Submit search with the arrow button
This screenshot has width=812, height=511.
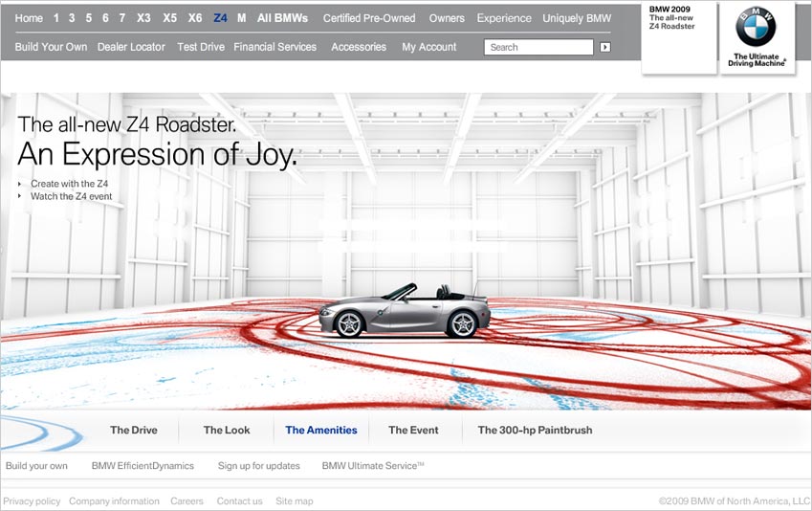[x=604, y=47]
